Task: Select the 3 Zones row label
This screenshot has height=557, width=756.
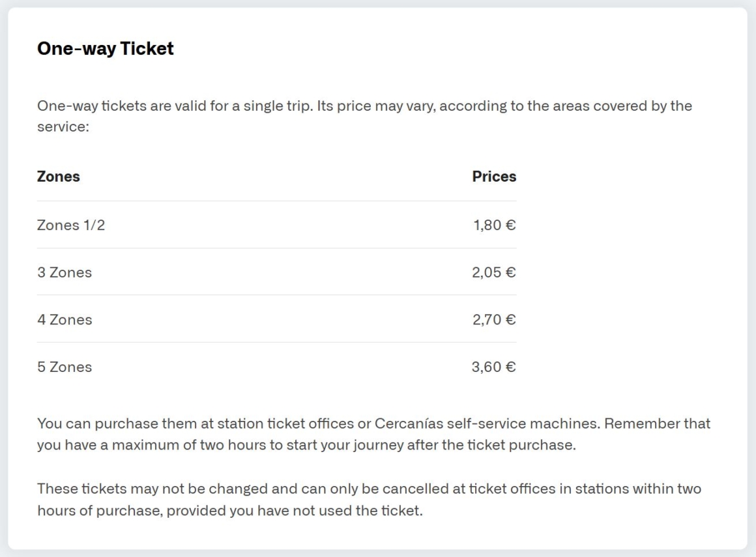Action: point(65,272)
